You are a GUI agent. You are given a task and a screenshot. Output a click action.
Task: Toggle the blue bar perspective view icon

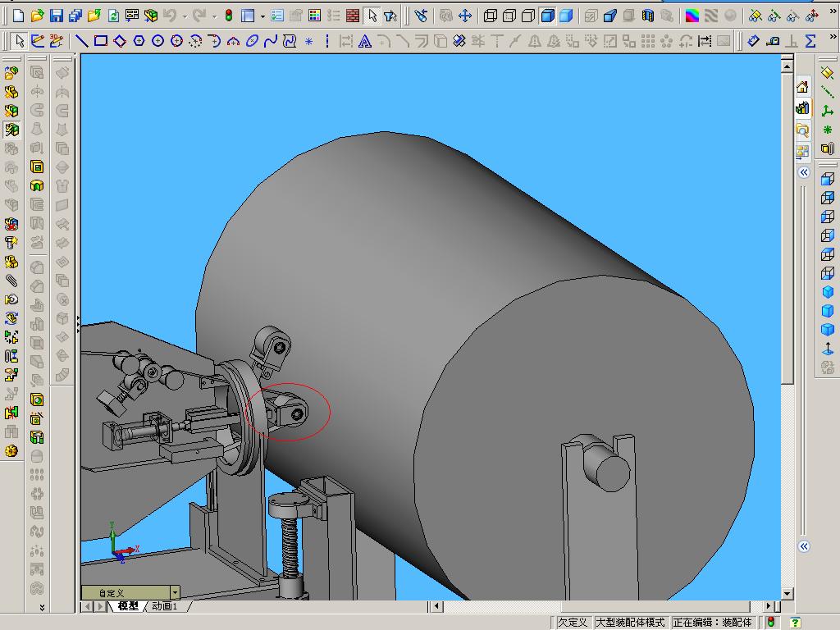(610, 16)
